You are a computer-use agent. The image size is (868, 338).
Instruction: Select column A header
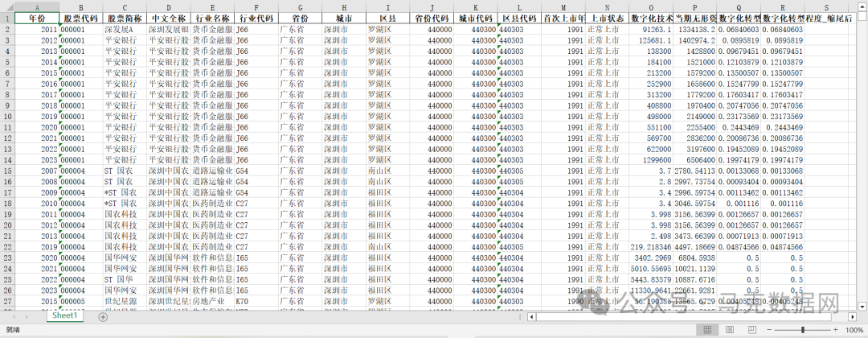[x=36, y=8]
